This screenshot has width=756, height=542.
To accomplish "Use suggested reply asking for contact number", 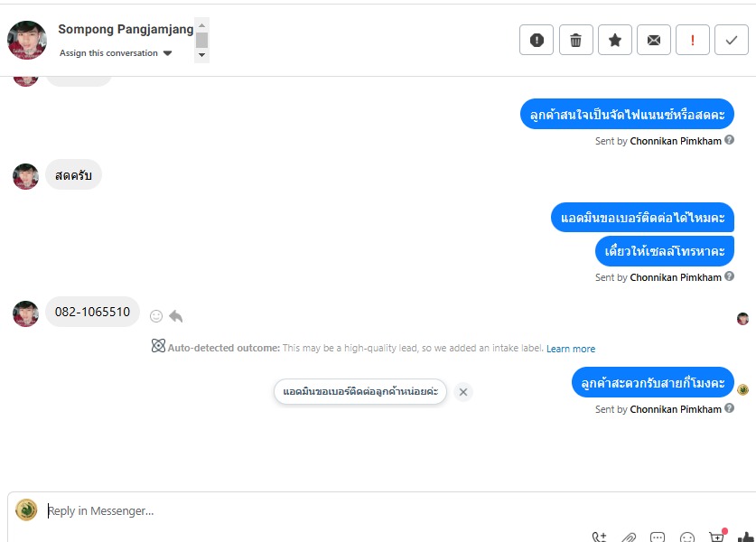I will pos(360,391).
